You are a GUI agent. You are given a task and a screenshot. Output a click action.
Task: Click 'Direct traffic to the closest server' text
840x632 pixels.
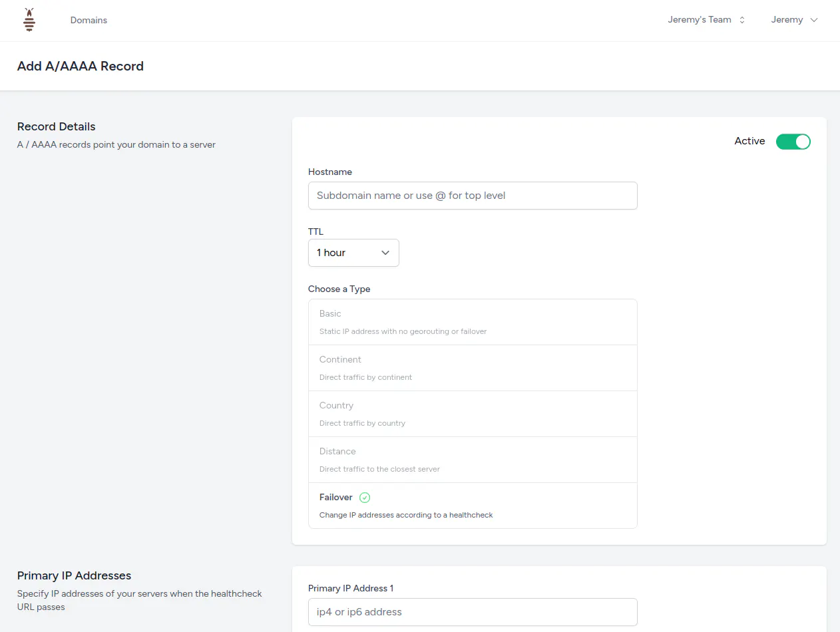coord(379,469)
